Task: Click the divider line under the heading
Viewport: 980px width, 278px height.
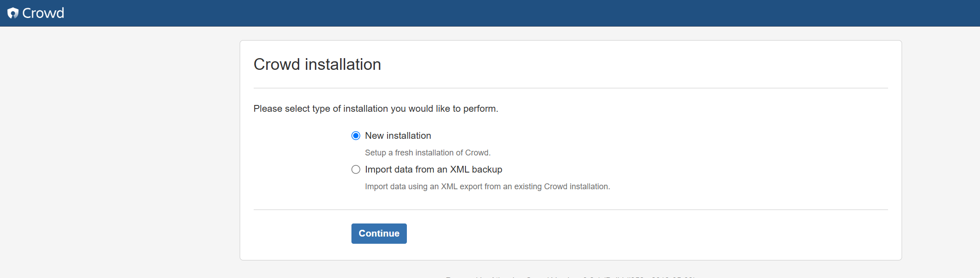Action: [x=570, y=88]
